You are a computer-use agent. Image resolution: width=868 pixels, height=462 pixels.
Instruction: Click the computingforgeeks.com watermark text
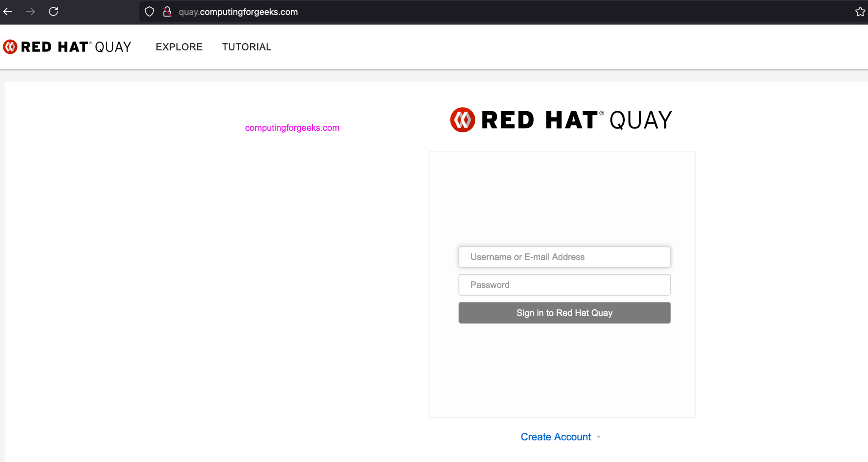click(292, 127)
